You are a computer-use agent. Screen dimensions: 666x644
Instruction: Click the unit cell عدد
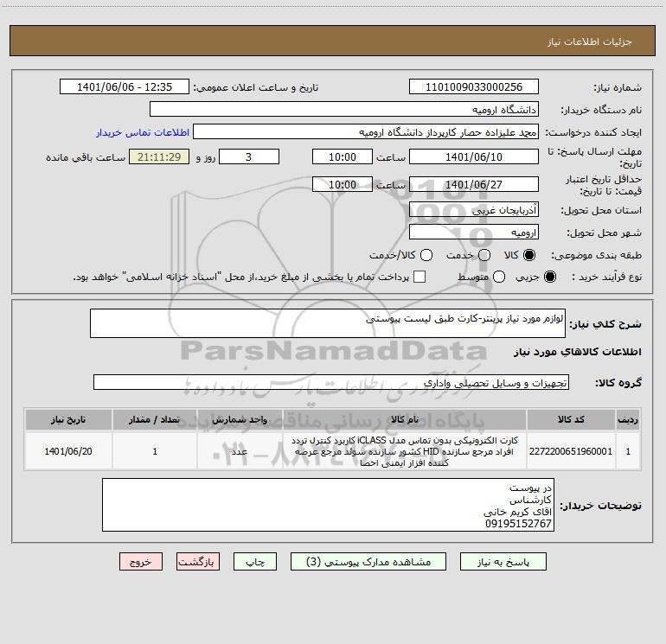(240, 451)
